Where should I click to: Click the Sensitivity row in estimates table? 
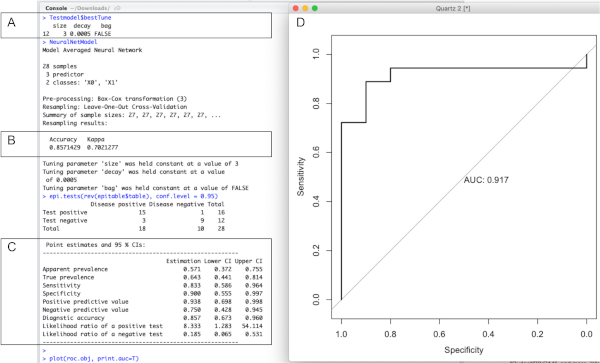153,285
